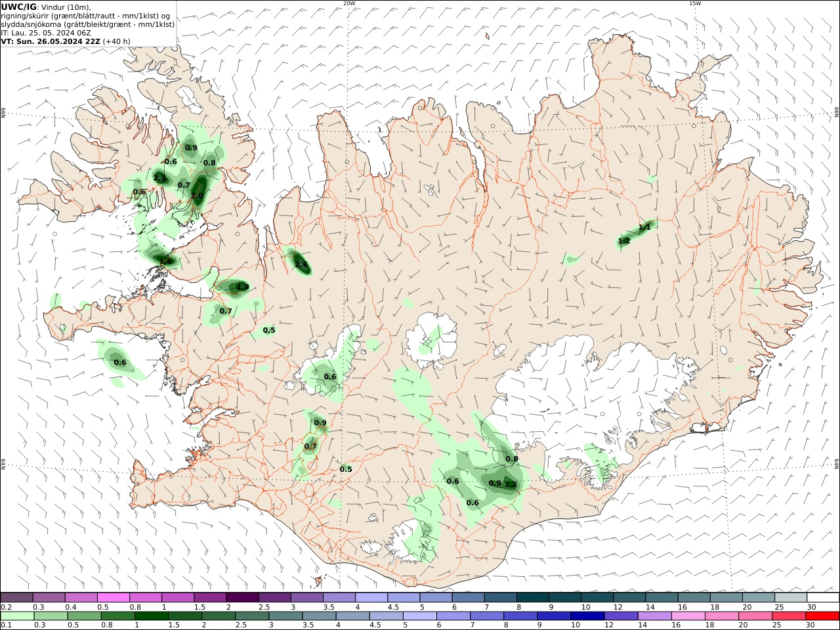The image size is (840, 630).
Task: Click the 2.3 precipitation value on the map
Action: 159,178
